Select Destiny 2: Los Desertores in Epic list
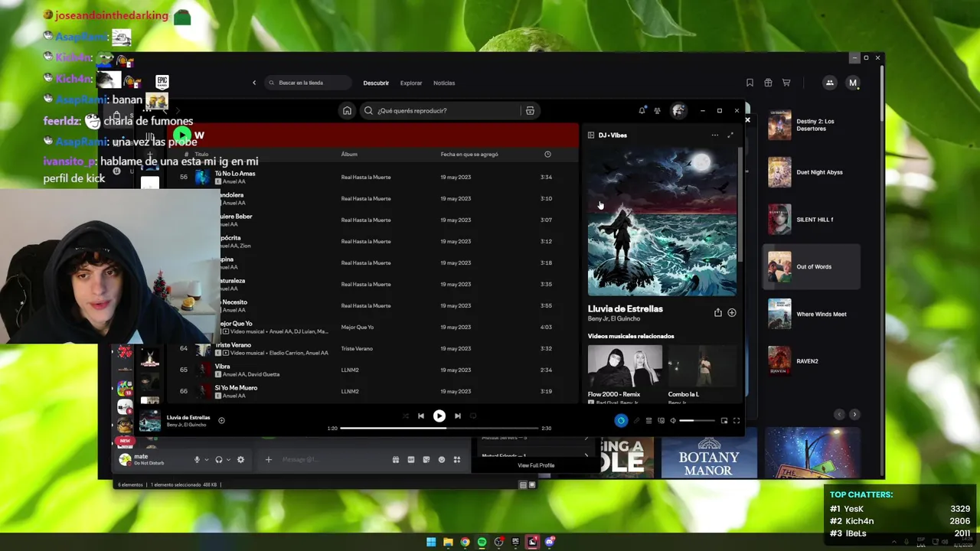The image size is (980, 551). point(812,125)
